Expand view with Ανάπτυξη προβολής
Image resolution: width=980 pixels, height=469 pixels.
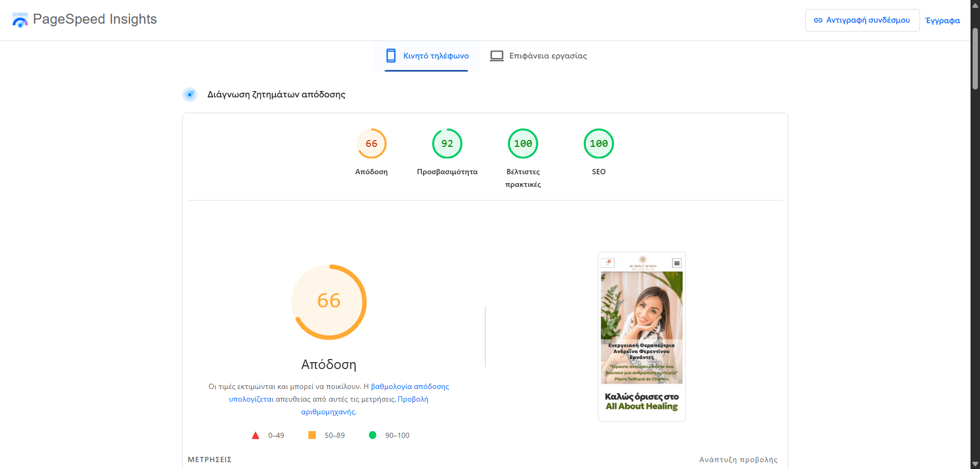[x=738, y=460]
